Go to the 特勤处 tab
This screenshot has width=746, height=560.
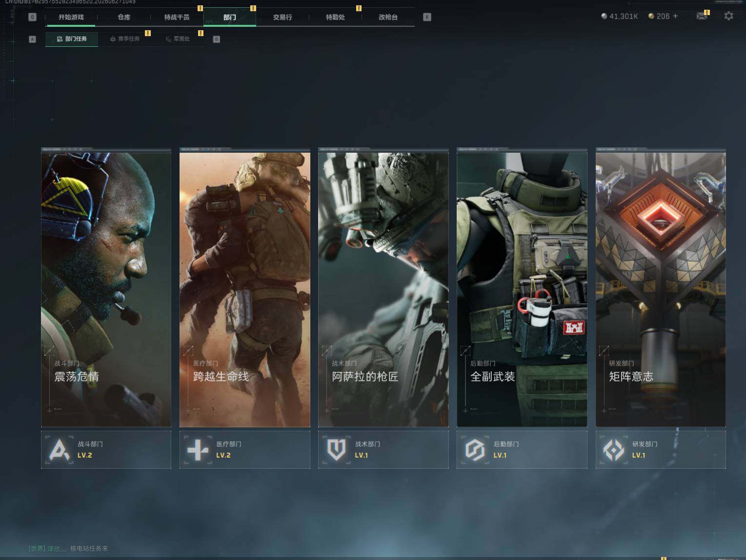[x=335, y=17]
